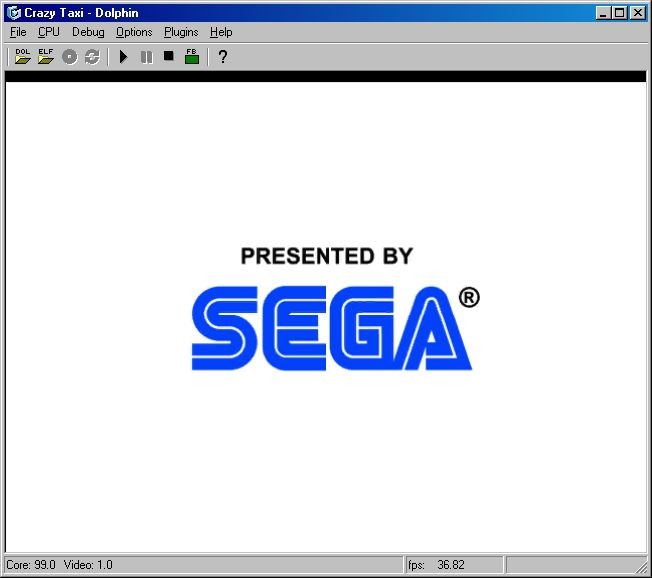
Task: Click the Crazy Taxi - Dolphin window title
Action: 81,13
